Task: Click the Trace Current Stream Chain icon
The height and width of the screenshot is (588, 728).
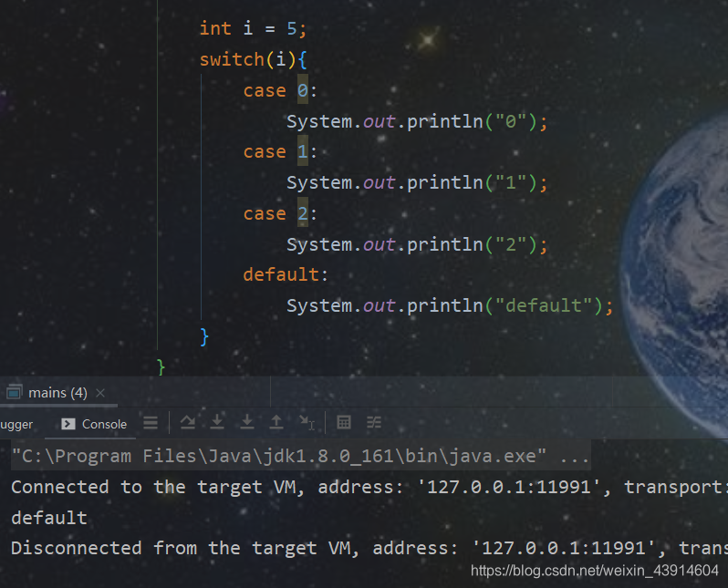Action: click(374, 422)
